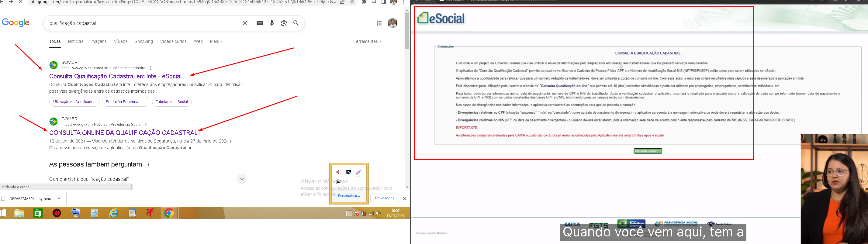Open Calculator from the taskbar
The height and width of the screenshot is (244, 868).
click(x=94, y=213)
